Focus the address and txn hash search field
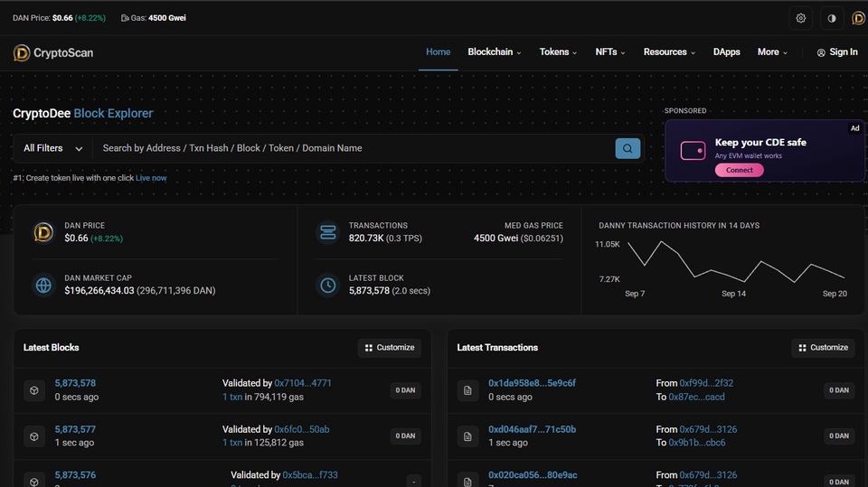Viewport: 868px width, 487px height. point(354,148)
